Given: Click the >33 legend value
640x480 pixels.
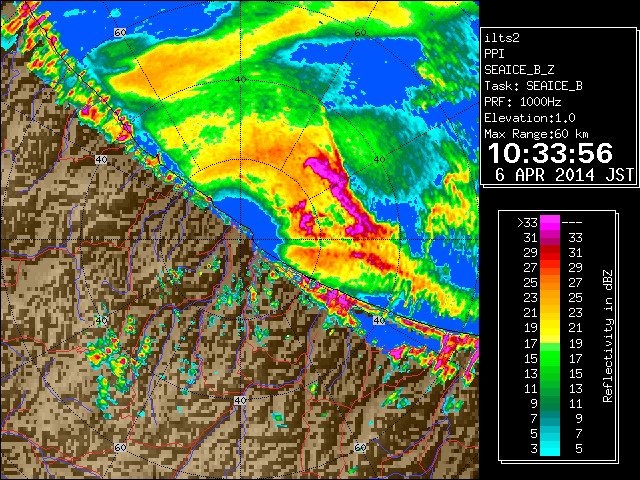Looking at the screenshot, I should (527, 223).
